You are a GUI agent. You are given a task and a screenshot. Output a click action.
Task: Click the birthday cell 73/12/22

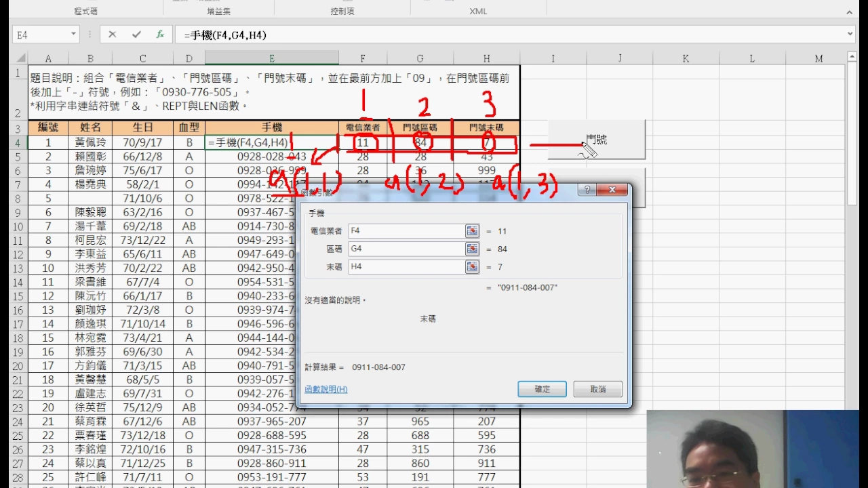pyautogui.click(x=142, y=241)
